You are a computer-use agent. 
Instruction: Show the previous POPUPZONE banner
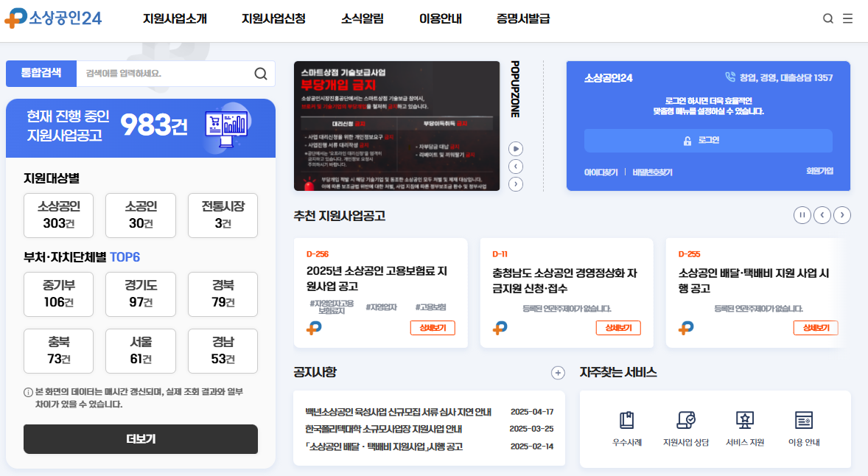pos(515,167)
